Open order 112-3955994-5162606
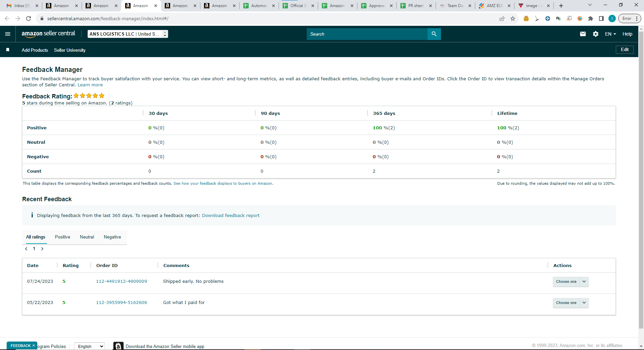644x350 pixels. [121, 302]
